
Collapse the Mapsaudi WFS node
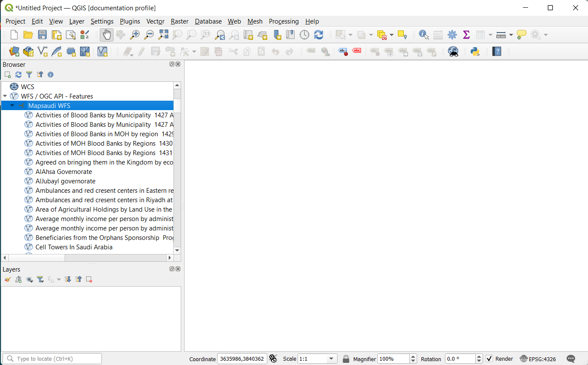click(x=12, y=105)
